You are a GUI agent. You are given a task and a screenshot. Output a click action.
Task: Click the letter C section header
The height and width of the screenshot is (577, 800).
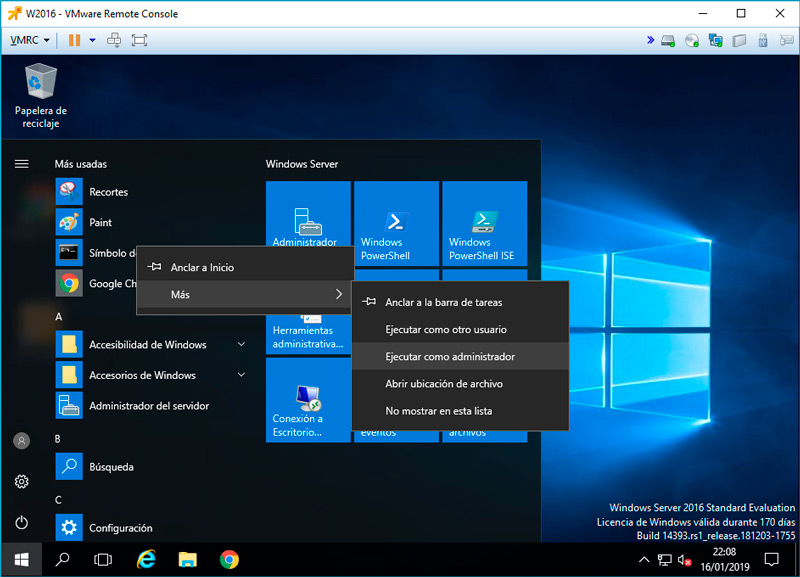(58, 500)
